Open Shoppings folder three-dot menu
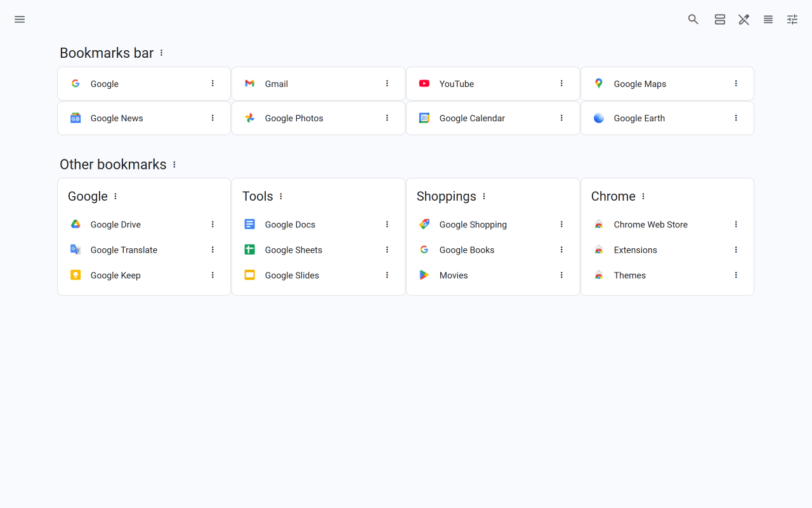Screen dimensions: 812x508 point(484,196)
